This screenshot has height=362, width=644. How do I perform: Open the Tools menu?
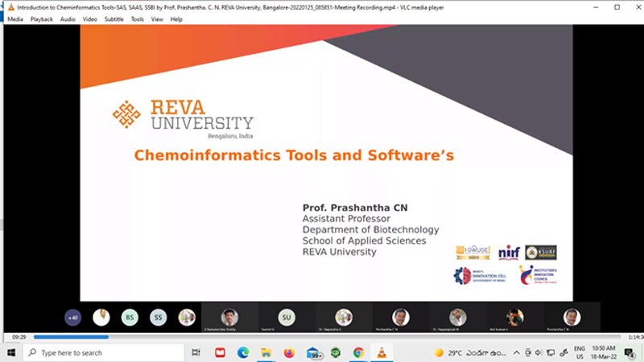click(137, 19)
